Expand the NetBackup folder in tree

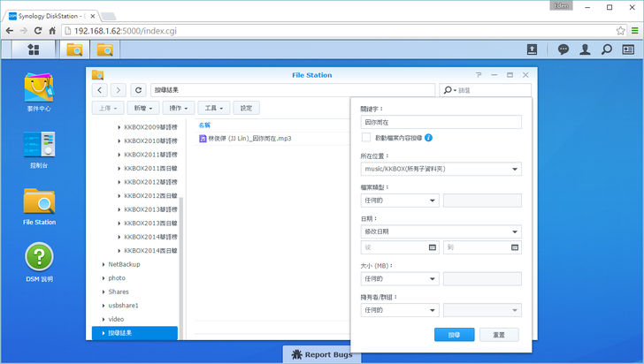(103, 264)
